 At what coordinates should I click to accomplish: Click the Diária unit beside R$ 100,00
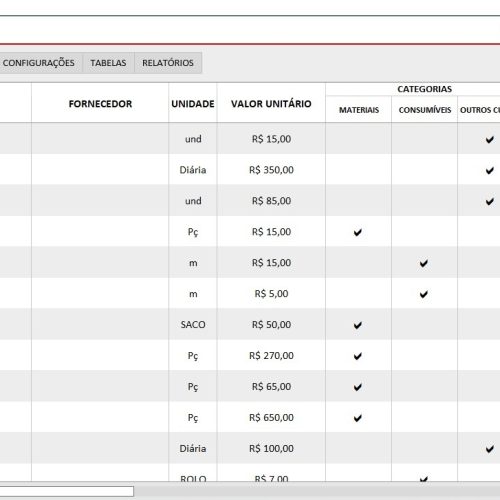[x=193, y=449]
